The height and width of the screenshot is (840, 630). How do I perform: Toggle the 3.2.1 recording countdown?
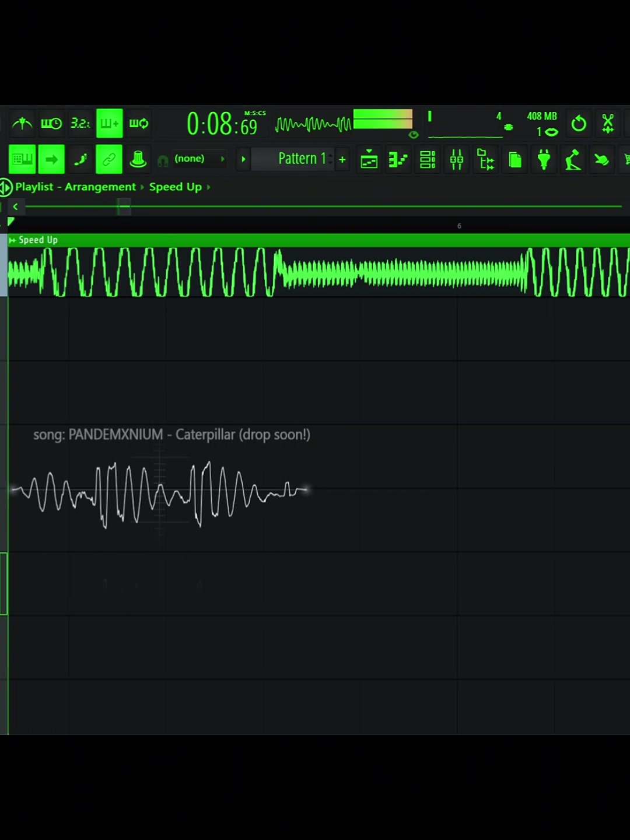click(80, 123)
